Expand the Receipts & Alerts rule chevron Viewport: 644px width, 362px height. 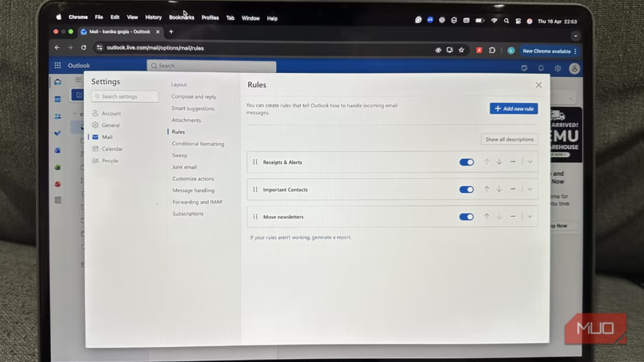tap(529, 162)
